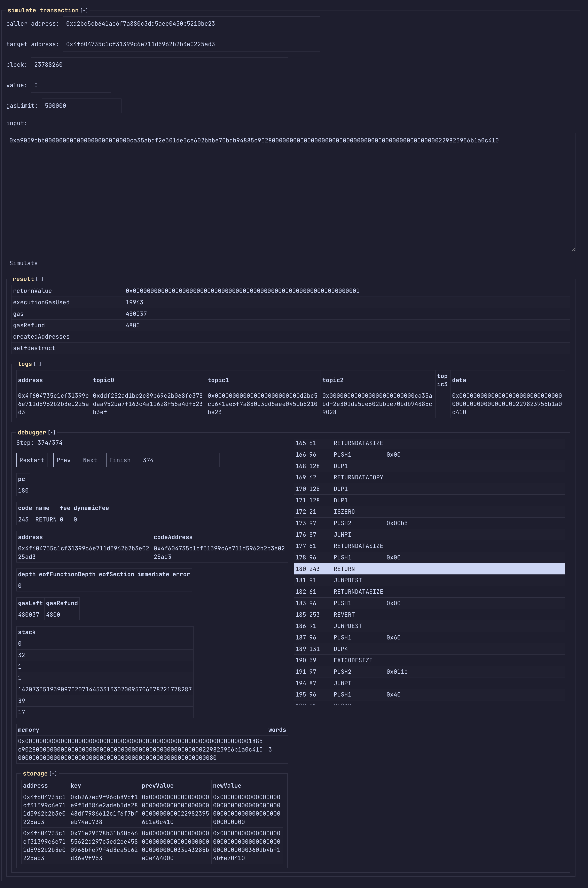
Task: Click the Finish debugger button
Action: click(x=120, y=460)
